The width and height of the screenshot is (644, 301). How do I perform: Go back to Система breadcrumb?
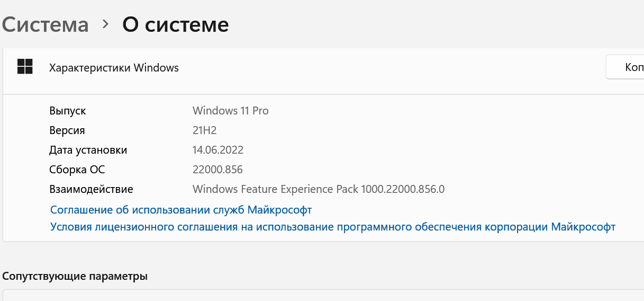(46, 24)
